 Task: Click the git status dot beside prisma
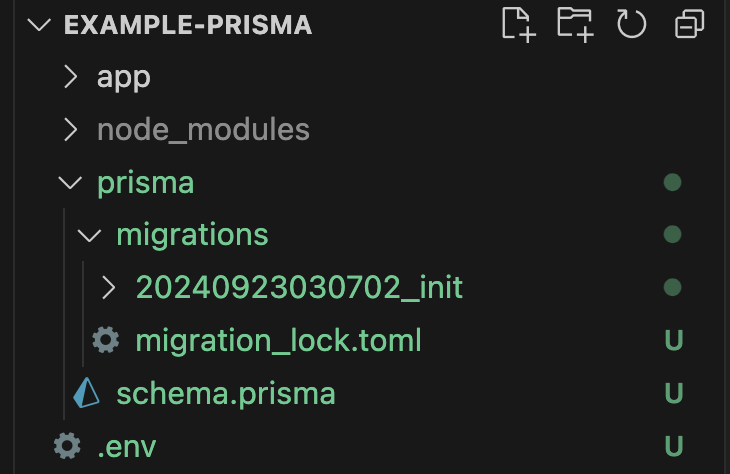pyautogui.click(x=673, y=183)
